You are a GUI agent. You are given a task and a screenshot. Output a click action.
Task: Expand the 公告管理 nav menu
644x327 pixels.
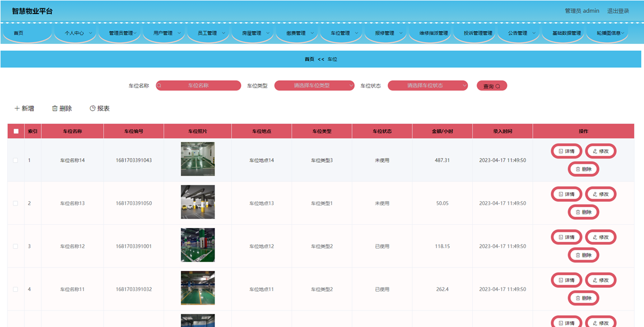point(520,33)
